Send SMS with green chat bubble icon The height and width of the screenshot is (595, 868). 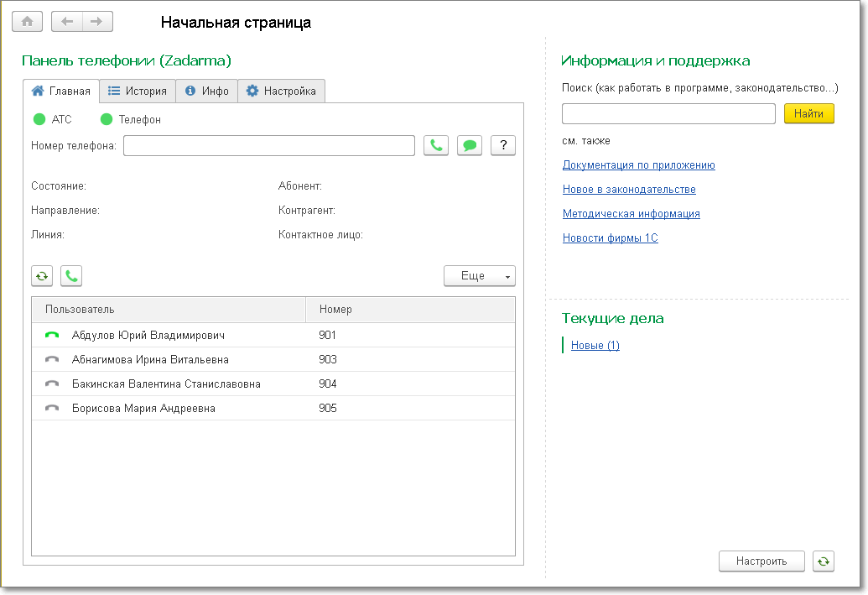click(470, 145)
